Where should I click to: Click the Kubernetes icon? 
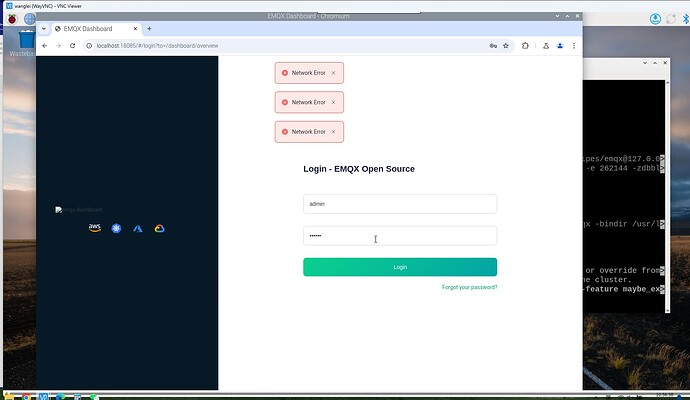pyautogui.click(x=117, y=228)
